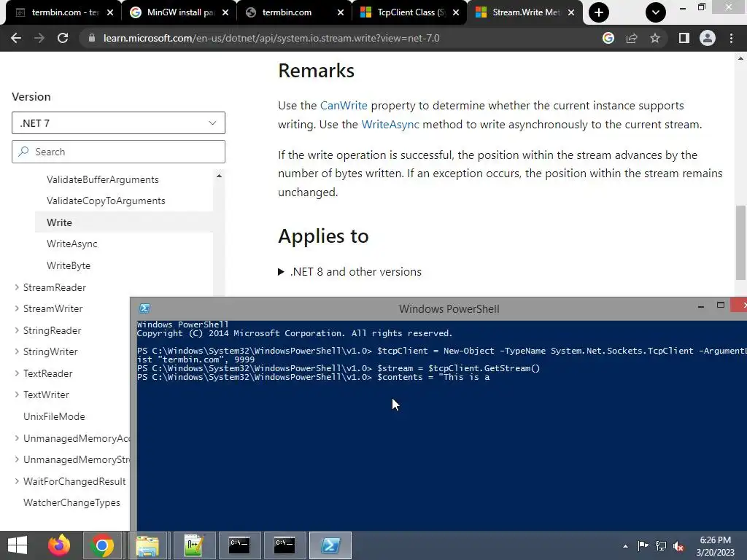The width and height of the screenshot is (747, 560).
Task: Maximize the Windows PowerShell window
Action: (x=720, y=306)
